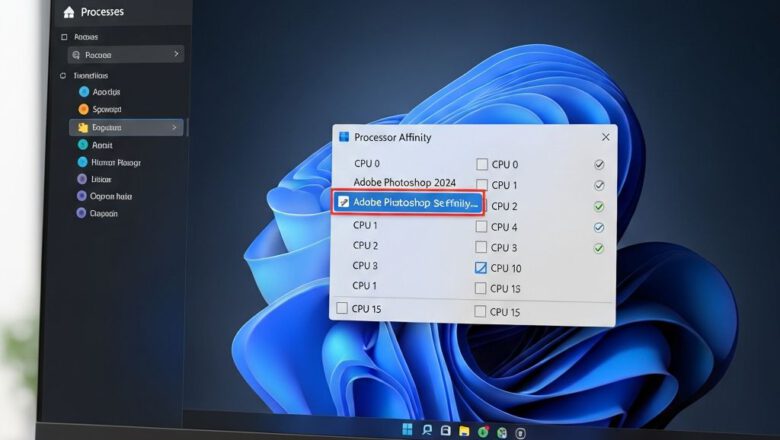
Task: Click the small square icon under Processes header
Action: point(64,37)
